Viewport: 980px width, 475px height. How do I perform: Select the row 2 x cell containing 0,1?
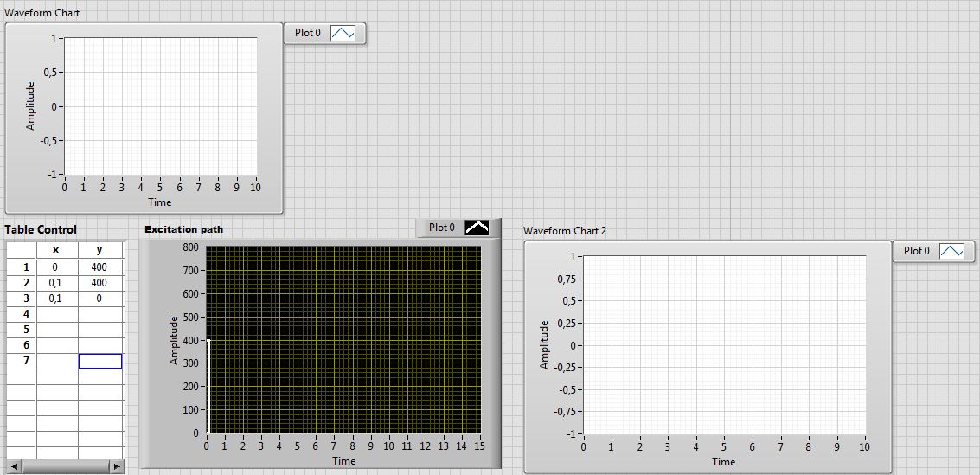point(56,283)
